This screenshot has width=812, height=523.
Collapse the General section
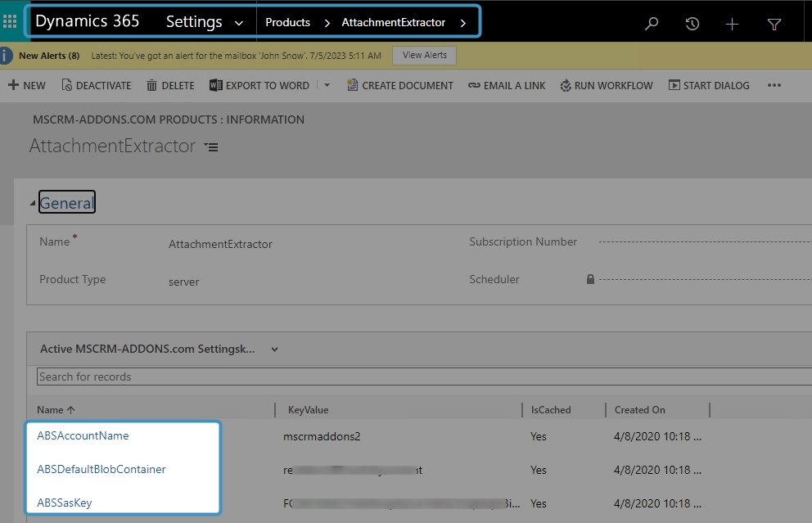33,204
